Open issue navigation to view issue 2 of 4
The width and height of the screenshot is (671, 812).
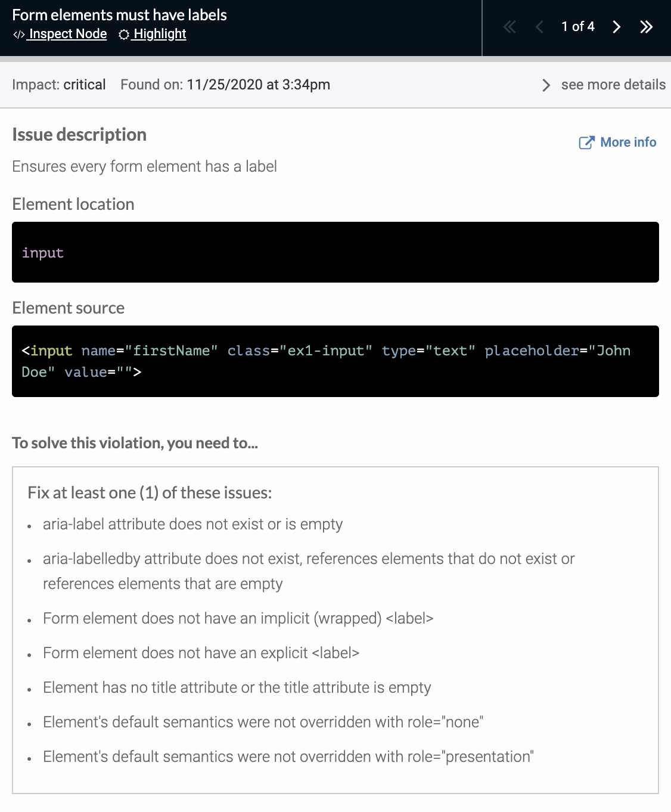616,27
